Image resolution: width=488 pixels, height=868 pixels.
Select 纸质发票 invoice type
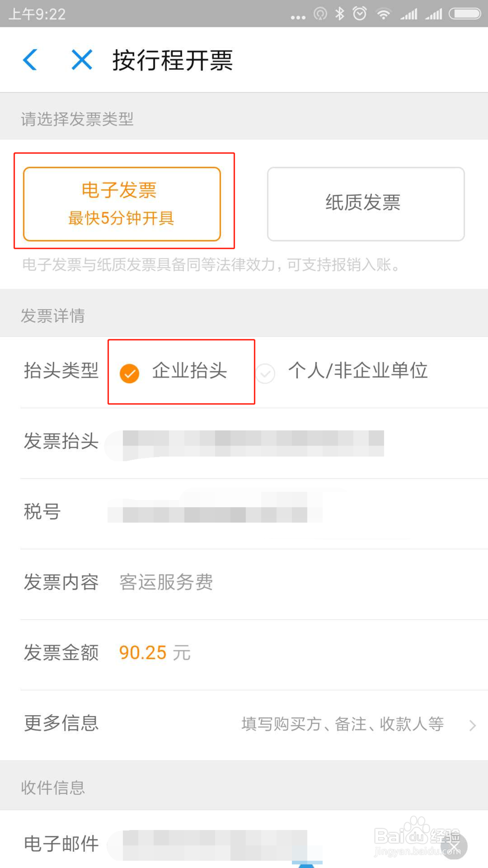pos(366,204)
